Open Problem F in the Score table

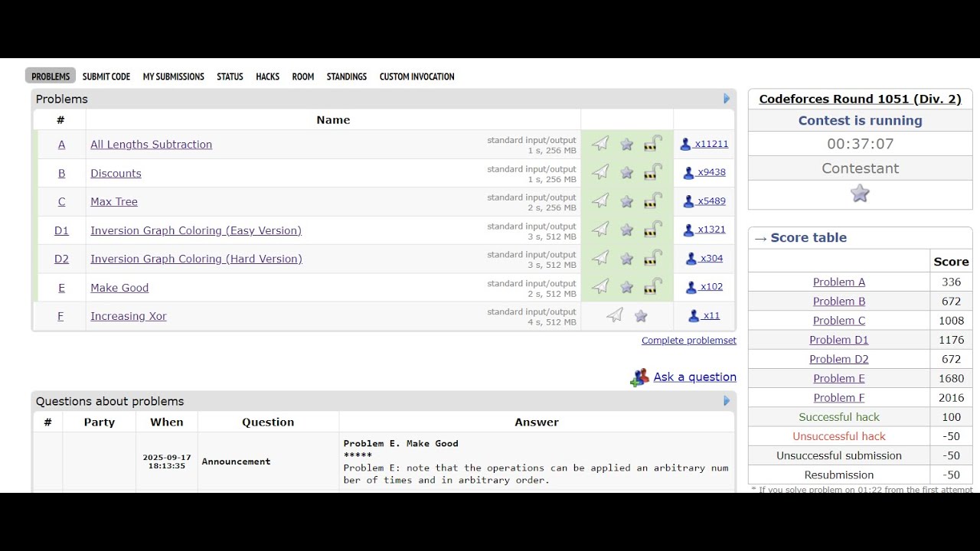click(x=839, y=398)
